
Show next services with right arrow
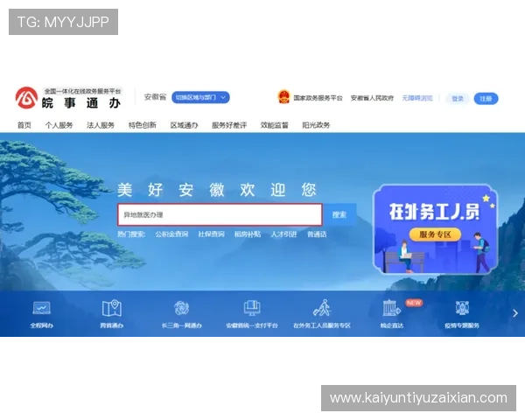point(515,313)
